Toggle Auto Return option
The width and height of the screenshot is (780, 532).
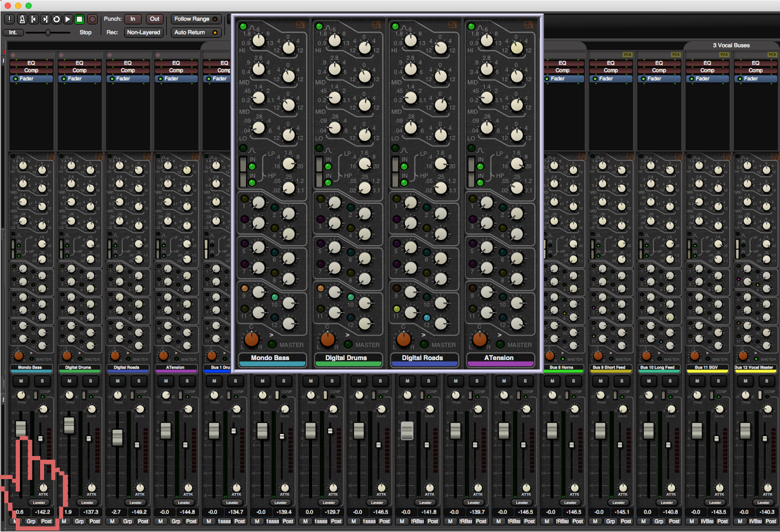pyautogui.click(x=196, y=32)
